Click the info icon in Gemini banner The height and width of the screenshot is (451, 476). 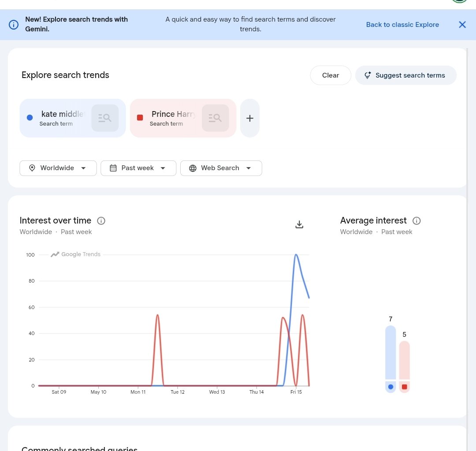13,25
